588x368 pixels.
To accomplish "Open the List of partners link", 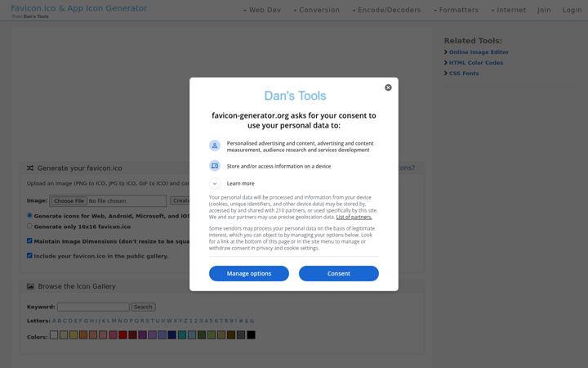I will 354,217.
